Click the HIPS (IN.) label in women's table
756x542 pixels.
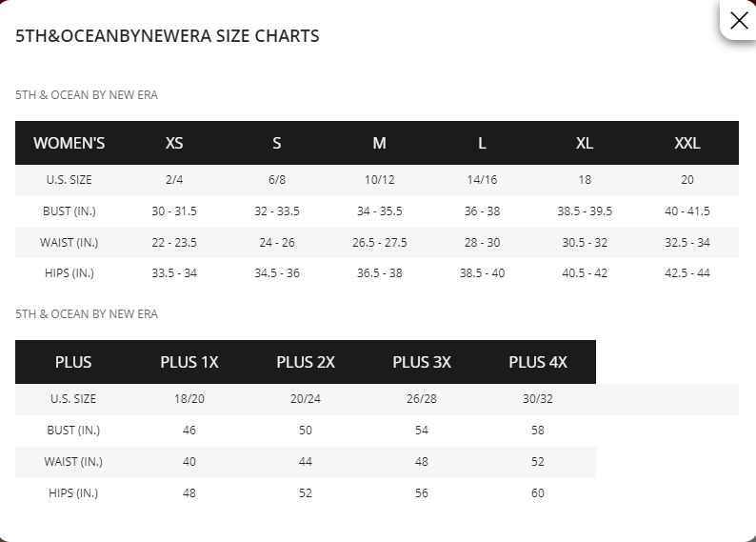pyautogui.click(x=69, y=273)
